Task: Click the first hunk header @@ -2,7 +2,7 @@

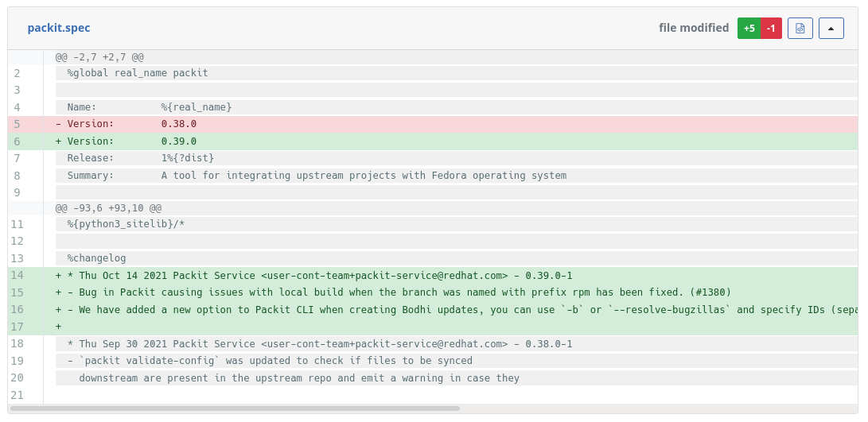Action: click(99, 57)
